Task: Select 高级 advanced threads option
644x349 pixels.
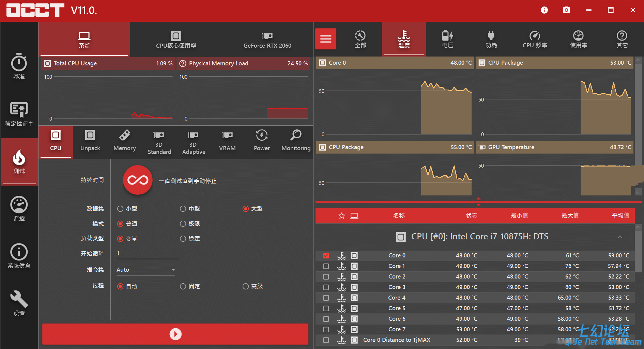Action: coord(252,286)
